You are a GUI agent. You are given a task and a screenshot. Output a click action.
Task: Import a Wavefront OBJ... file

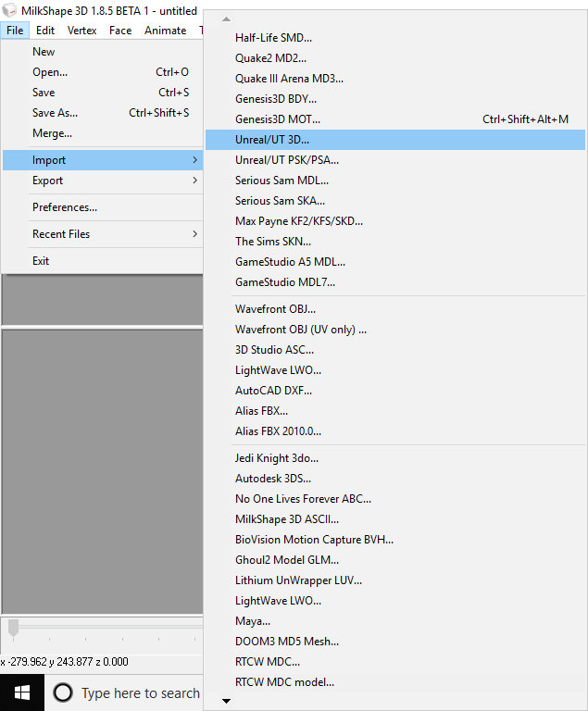tap(395, 309)
